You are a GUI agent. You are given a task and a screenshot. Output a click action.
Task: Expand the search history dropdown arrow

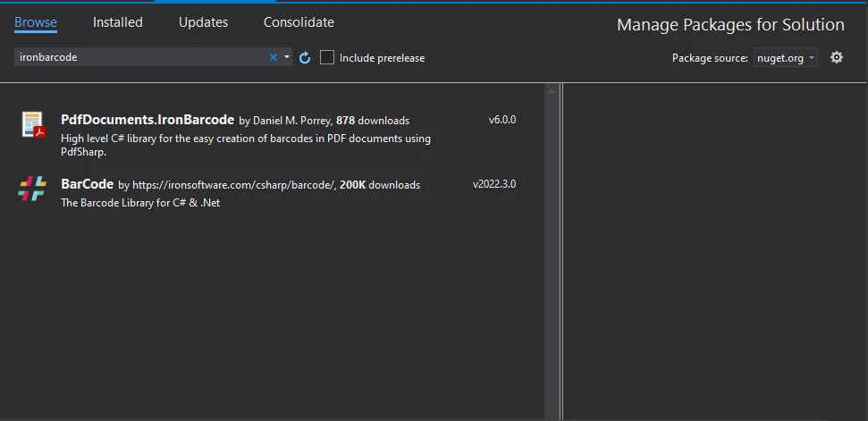(287, 57)
